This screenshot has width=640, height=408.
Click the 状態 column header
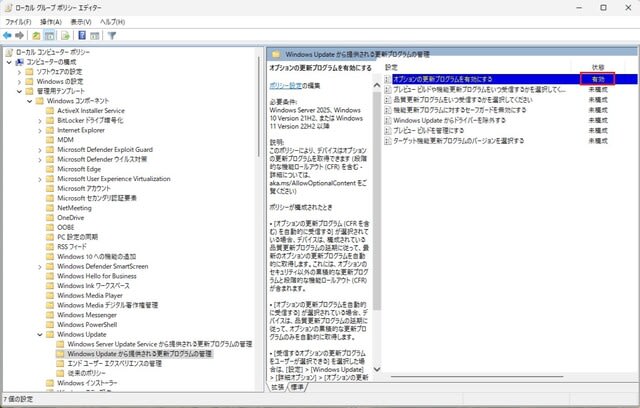[598, 67]
